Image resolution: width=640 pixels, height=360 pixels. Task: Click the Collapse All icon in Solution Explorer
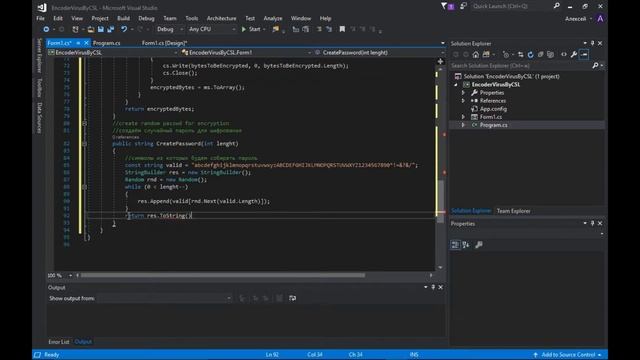pos(540,55)
